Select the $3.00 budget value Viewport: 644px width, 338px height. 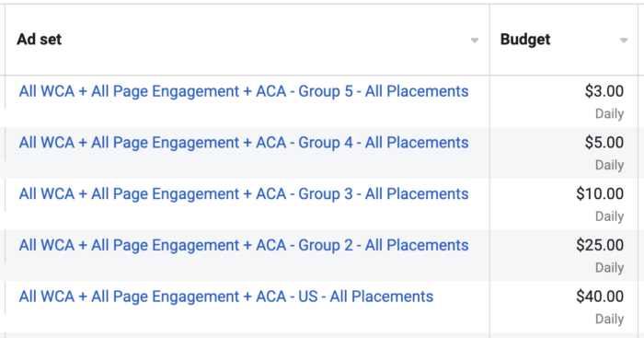(604, 91)
